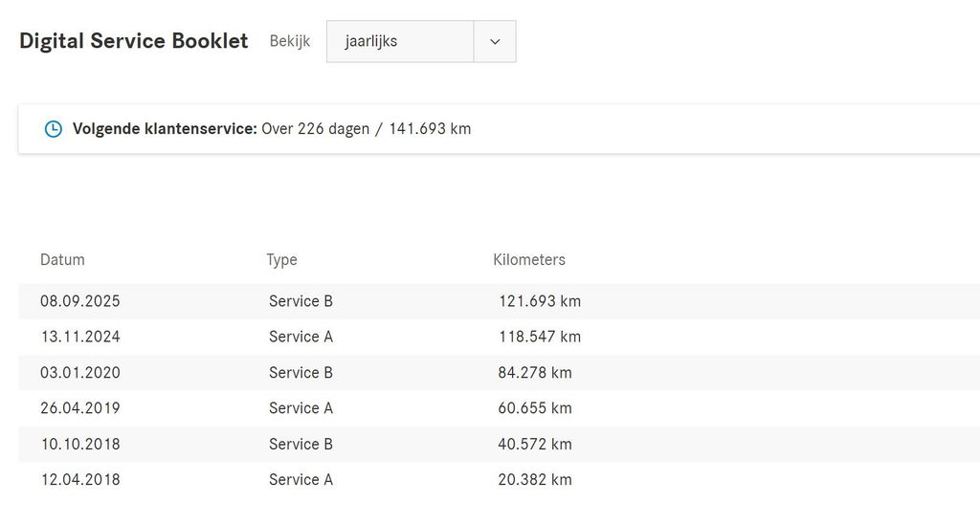Click the 26.04.2019 date entry

point(80,408)
